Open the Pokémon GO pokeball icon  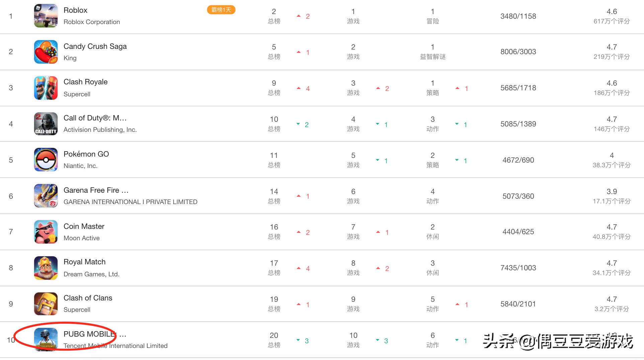click(x=46, y=160)
